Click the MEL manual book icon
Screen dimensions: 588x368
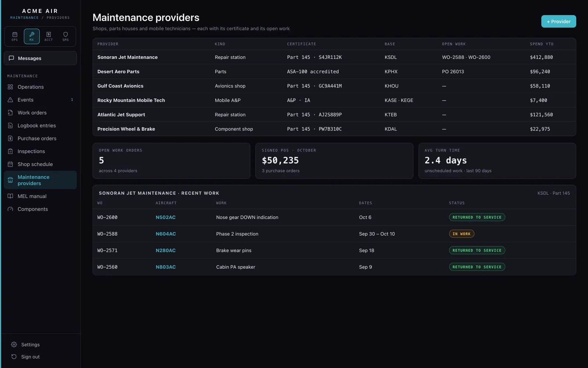tap(10, 196)
